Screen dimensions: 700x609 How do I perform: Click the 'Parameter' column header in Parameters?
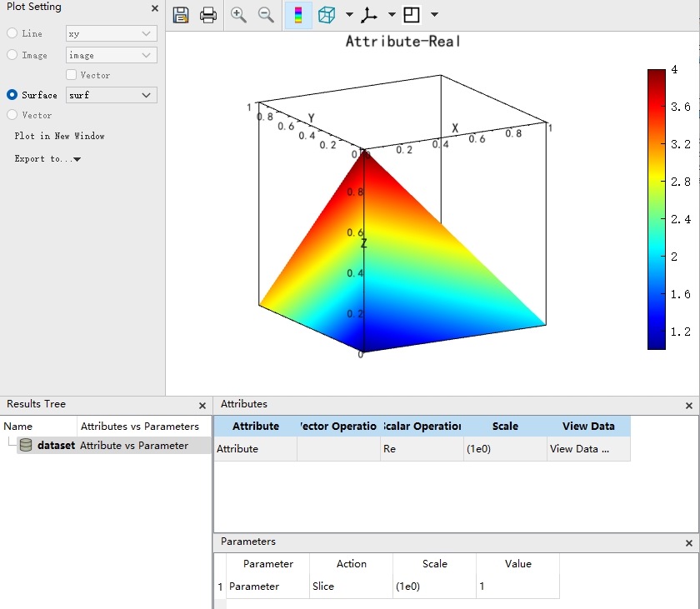pyautogui.click(x=267, y=564)
